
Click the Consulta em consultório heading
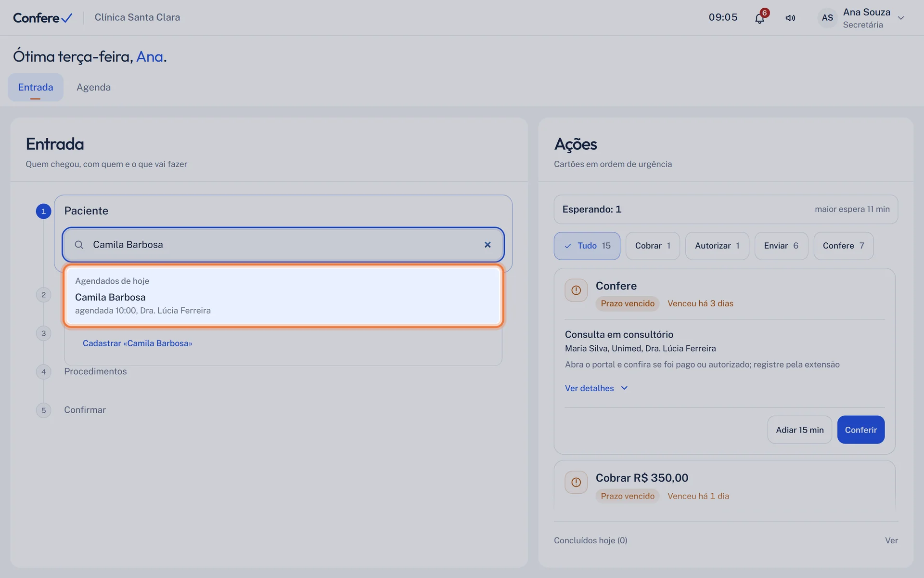[619, 334]
